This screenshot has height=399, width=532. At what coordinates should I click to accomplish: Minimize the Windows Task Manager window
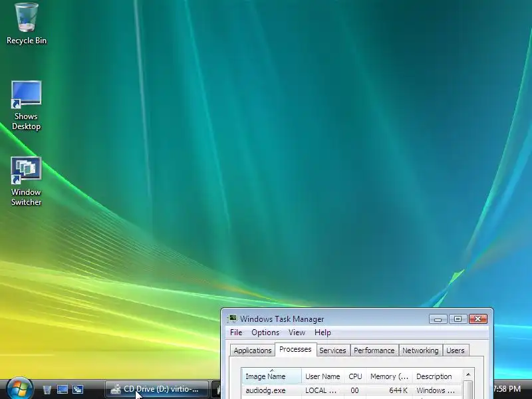click(438, 319)
